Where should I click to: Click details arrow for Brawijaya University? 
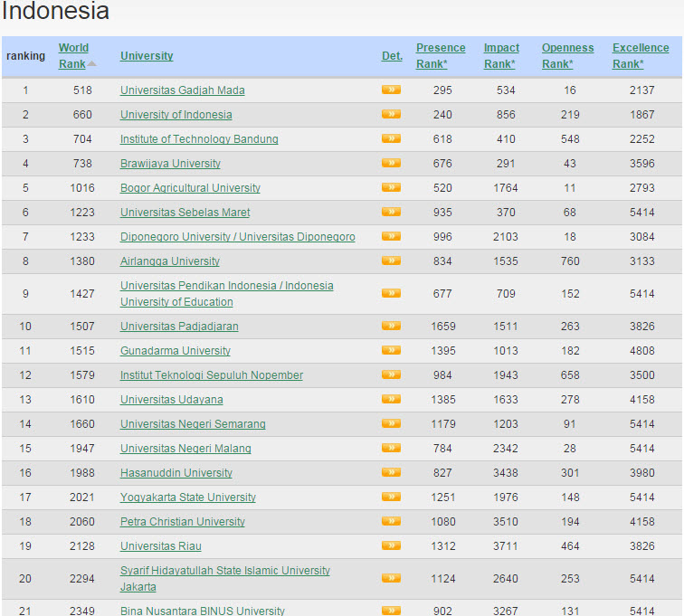[x=391, y=163]
